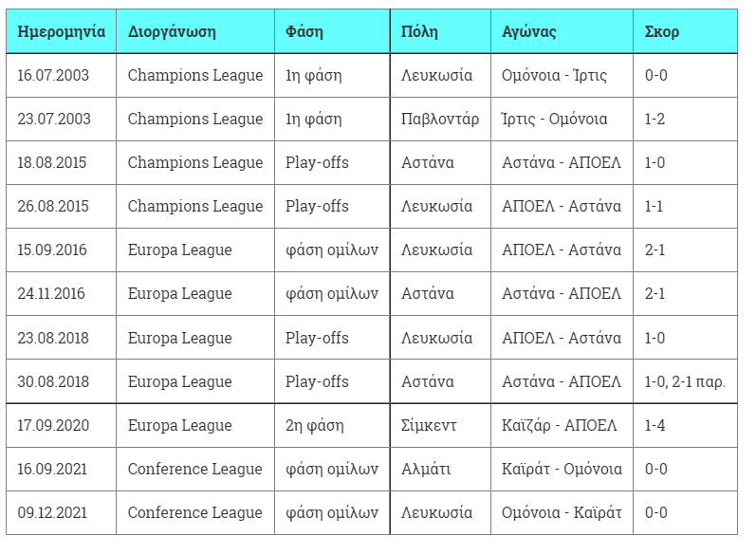Select the "Ομόνοια - Καϊράτ" match cell
Viewport: 756px width, 555px height.
click(562, 512)
